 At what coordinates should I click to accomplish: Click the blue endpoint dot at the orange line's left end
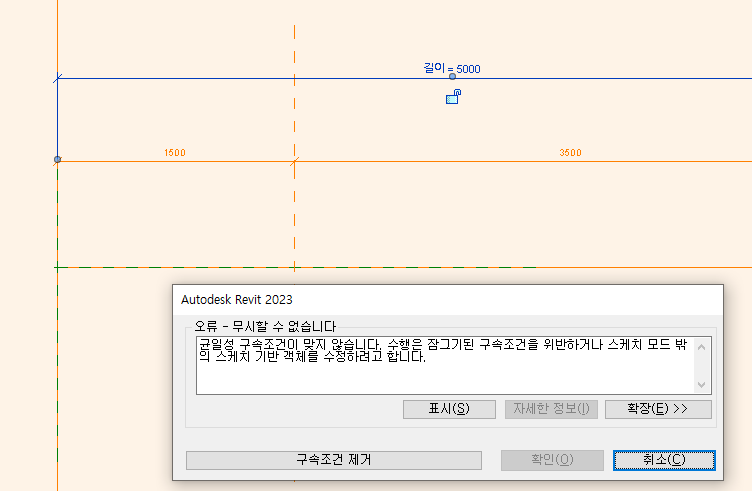pos(58,159)
